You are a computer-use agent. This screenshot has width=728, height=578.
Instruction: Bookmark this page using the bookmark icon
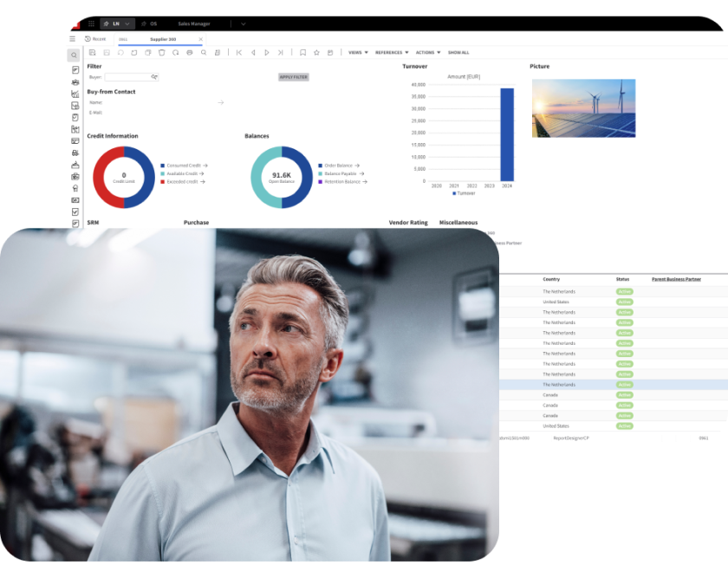pos(302,52)
